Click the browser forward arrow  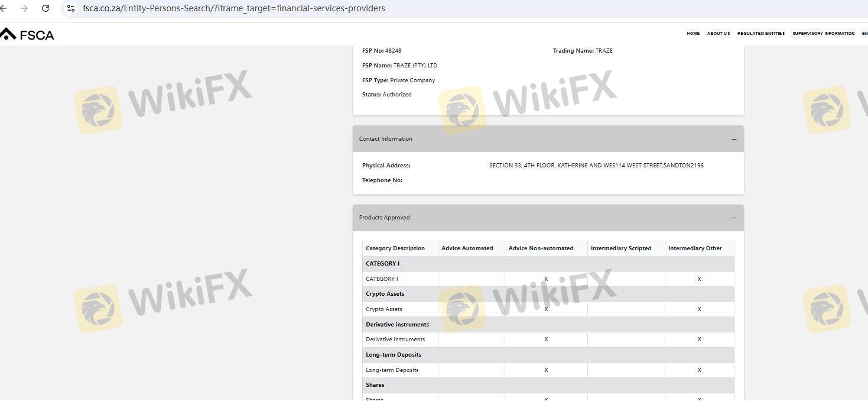click(x=24, y=8)
